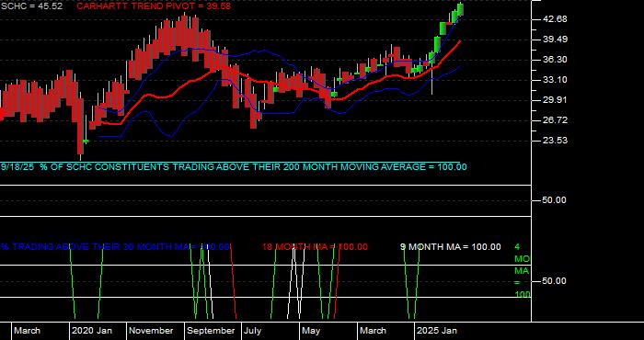This screenshot has width=644, height=340.
Task: Select the white 9 MONTH MA = 100.00 label
Action: point(451,247)
